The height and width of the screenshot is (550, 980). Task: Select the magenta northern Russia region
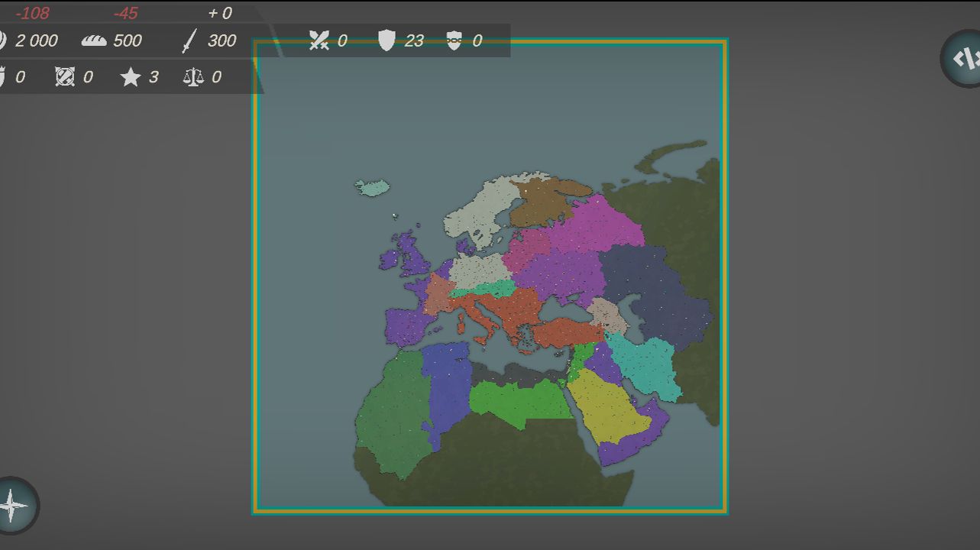tap(596, 225)
